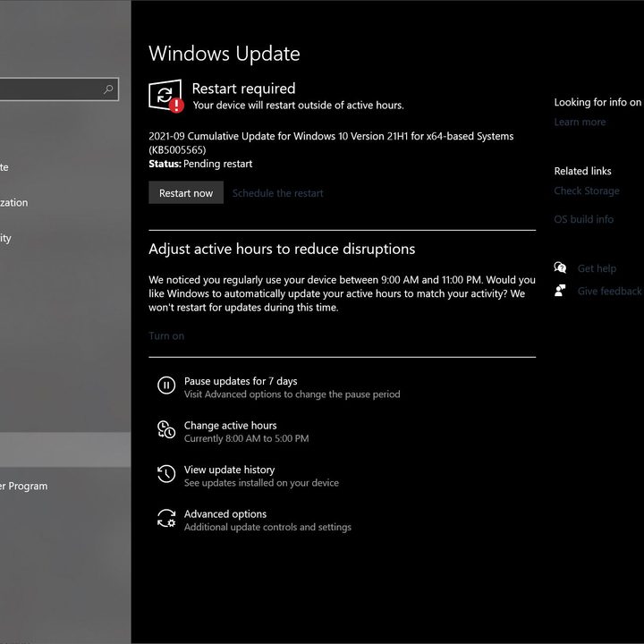Click the search magnifier icon in sidebar

tap(108, 89)
